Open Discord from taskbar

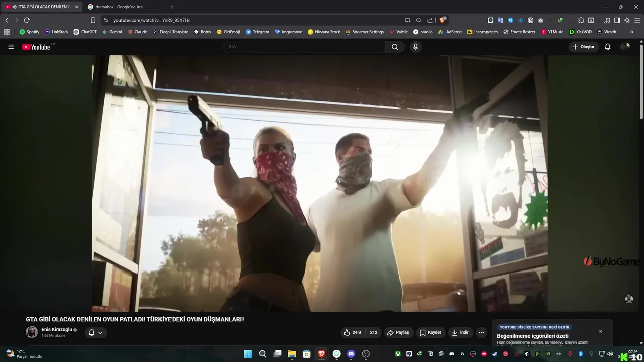(351, 354)
